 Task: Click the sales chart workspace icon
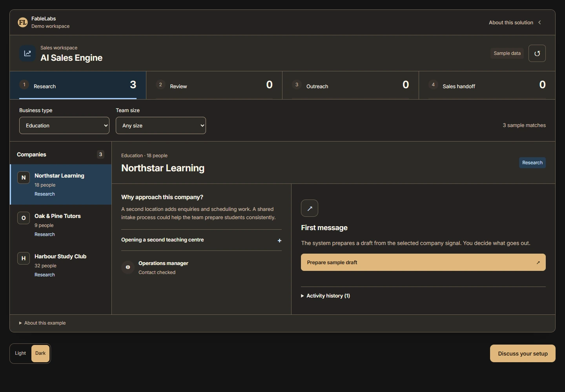(27, 53)
